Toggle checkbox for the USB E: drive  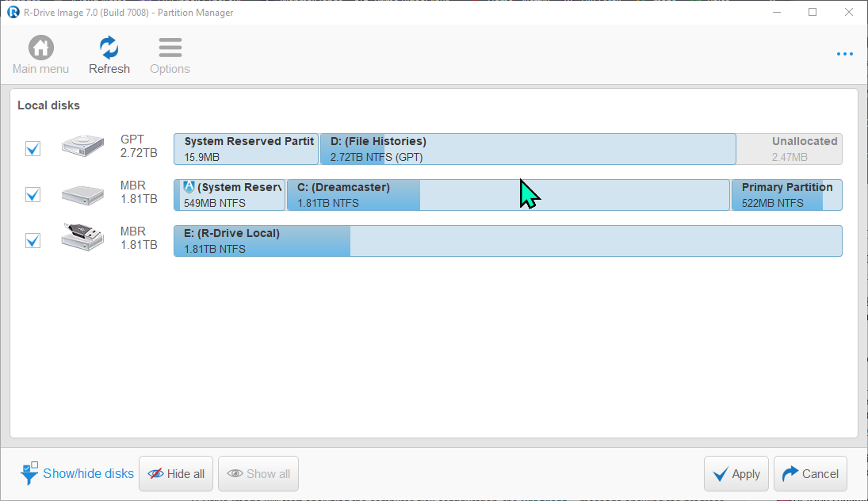tap(33, 240)
